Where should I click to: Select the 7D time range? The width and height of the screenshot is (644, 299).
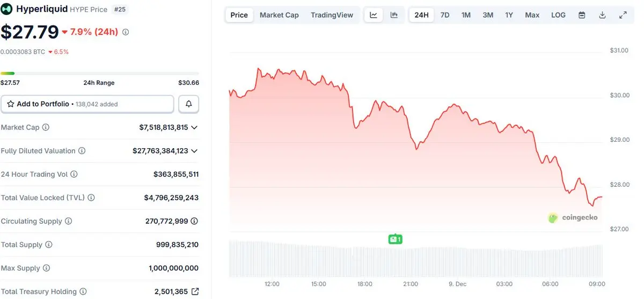point(445,15)
